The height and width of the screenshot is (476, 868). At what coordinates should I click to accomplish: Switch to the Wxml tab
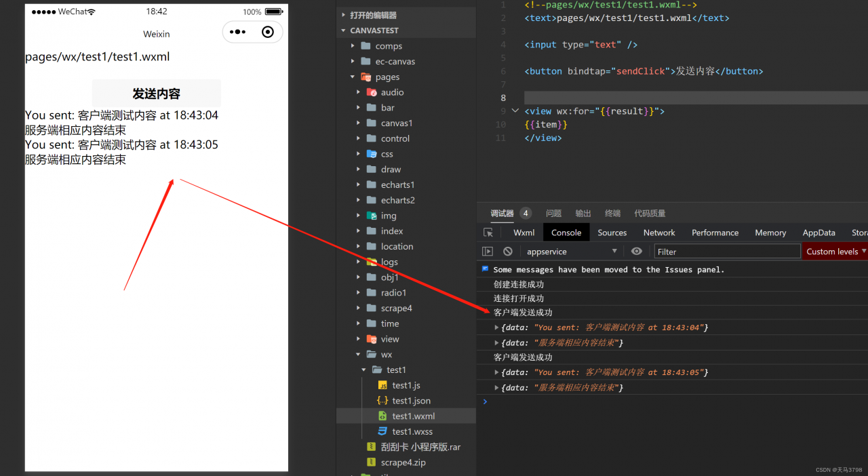point(524,233)
